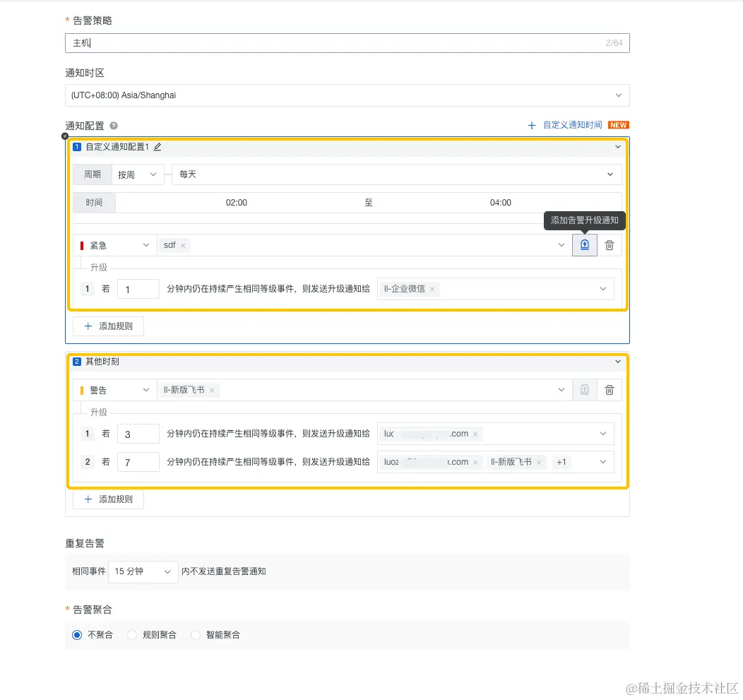
Task: Click the alert policy name input field
Action: point(347,43)
